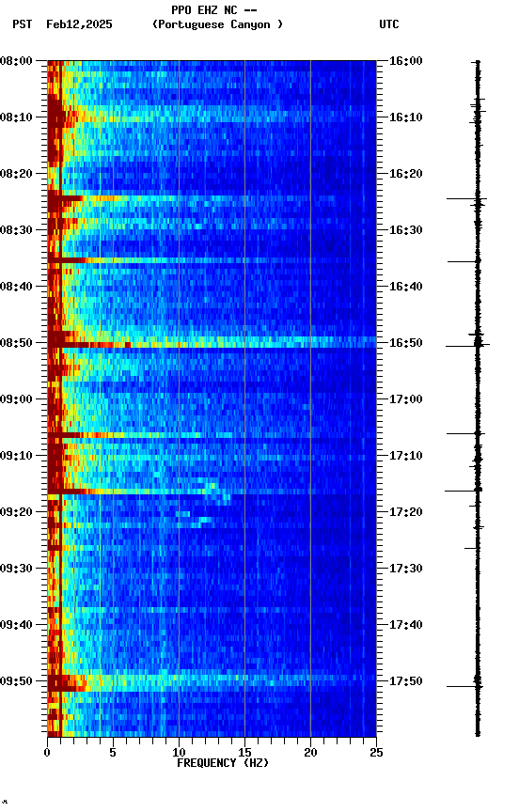The width and height of the screenshot is (519, 812).
Task: Click the 0 Hz frequency axis tick label
Action: point(47,753)
